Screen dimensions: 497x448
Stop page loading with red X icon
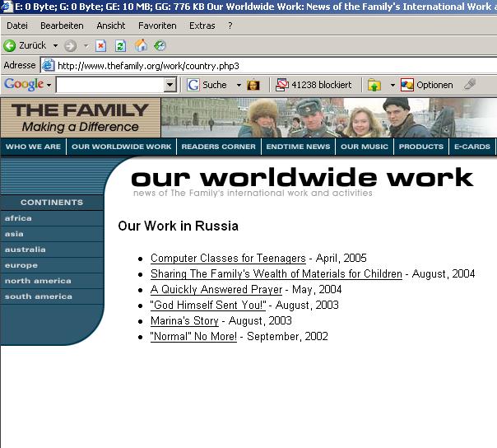point(100,45)
